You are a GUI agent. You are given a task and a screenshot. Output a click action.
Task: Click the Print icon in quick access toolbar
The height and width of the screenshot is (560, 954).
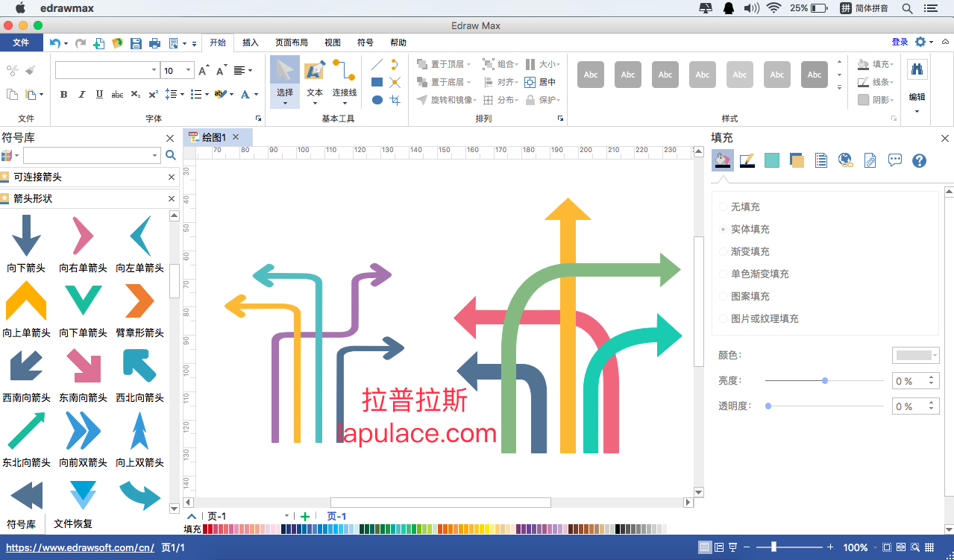[154, 43]
